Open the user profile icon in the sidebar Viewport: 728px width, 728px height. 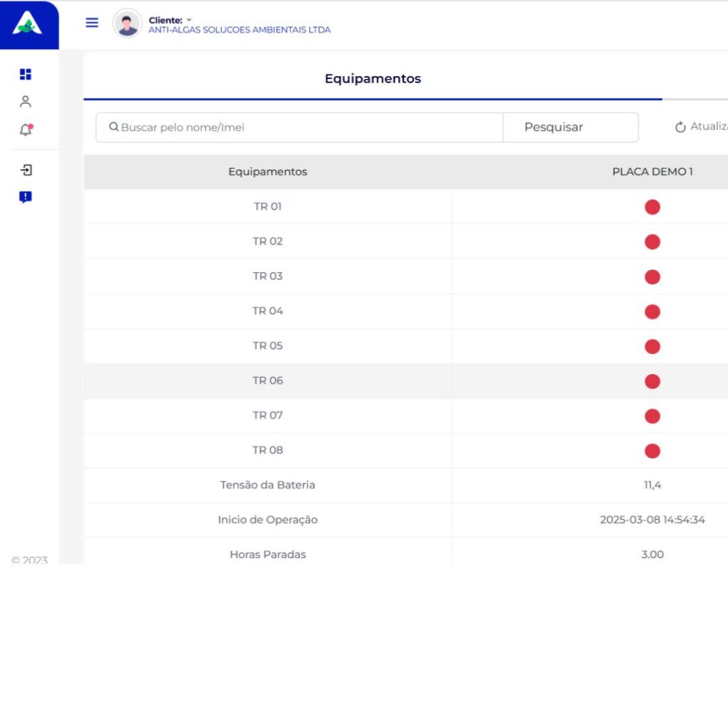[x=26, y=102]
